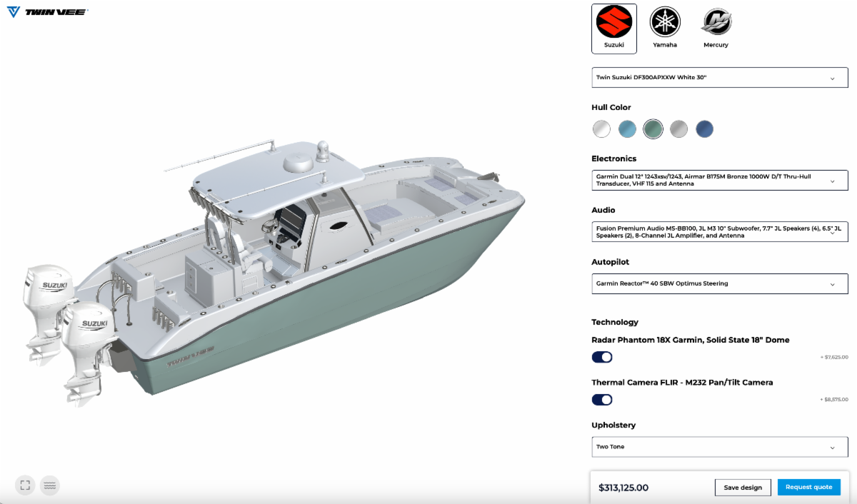Click the Audio section heading
The width and height of the screenshot is (857, 504).
pyautogui.click(x=603, y=211)
